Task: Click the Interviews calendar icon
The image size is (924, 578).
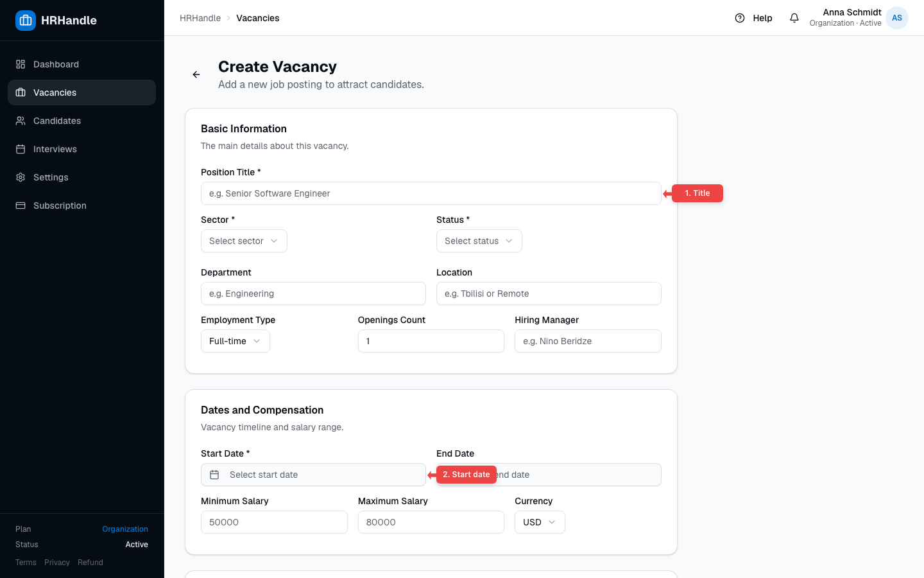Action: [x=21, y=149]
